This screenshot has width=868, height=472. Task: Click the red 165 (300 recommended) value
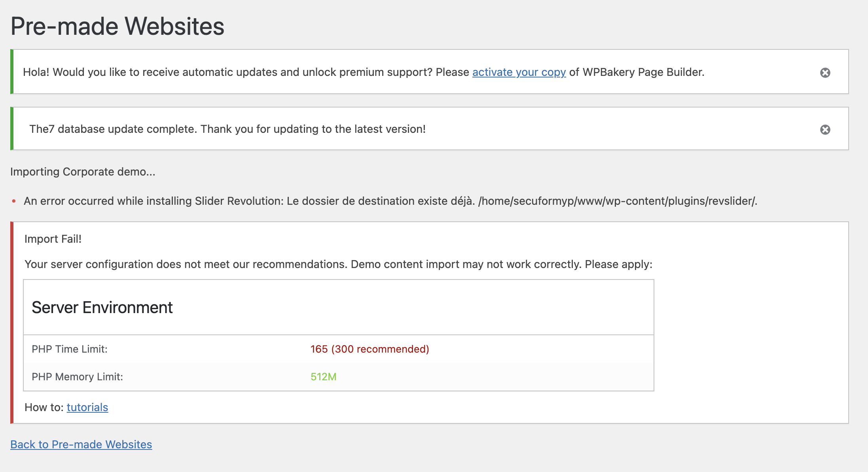pos(370,349)
